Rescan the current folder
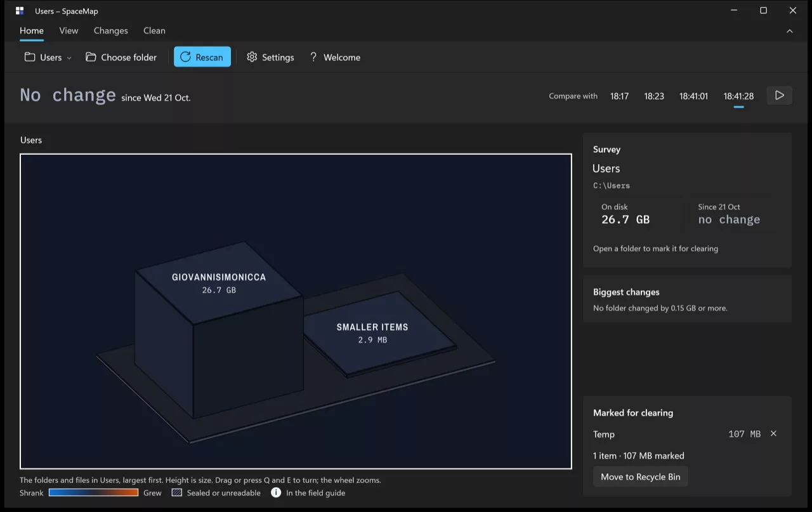812x512 pixels. point(202,57)
